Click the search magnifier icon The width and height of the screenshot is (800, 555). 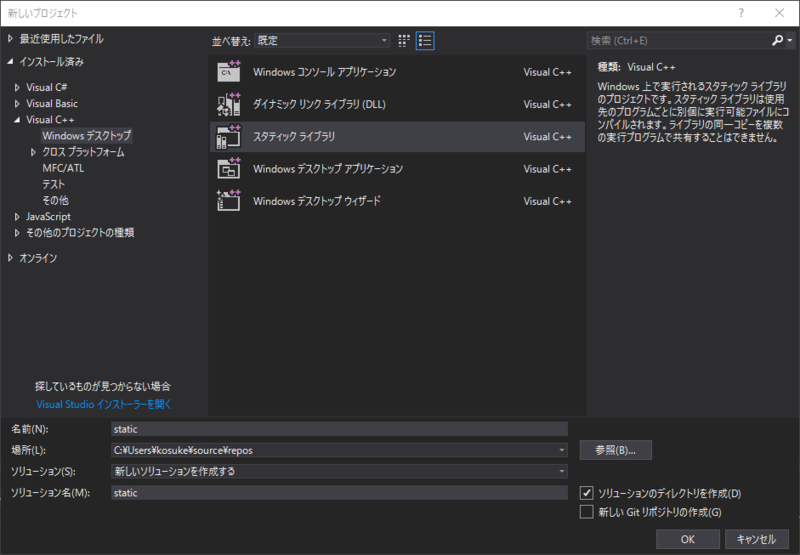[x=777, y=40]
